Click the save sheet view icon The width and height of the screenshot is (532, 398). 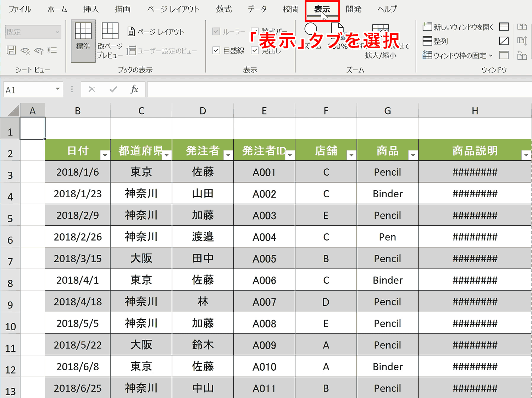click(x=11, y=50)
